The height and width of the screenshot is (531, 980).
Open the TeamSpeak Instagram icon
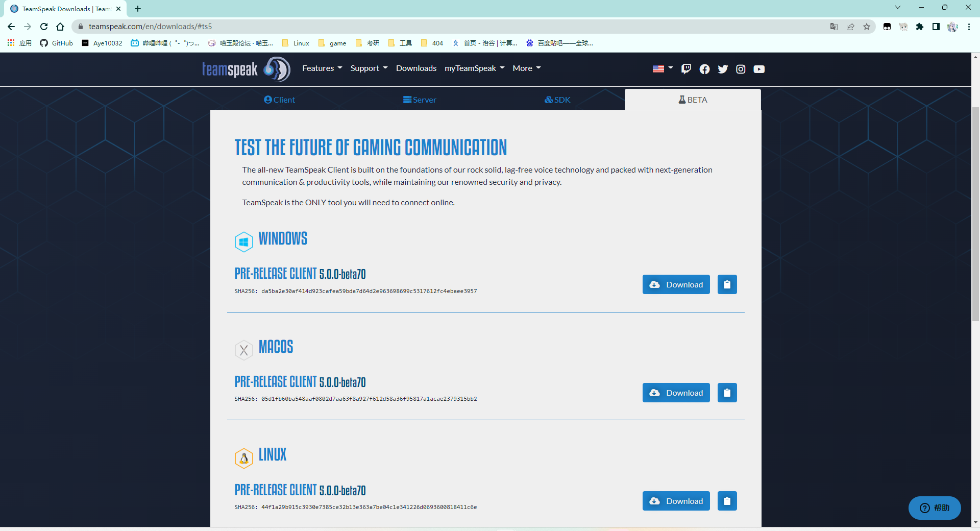741,69
